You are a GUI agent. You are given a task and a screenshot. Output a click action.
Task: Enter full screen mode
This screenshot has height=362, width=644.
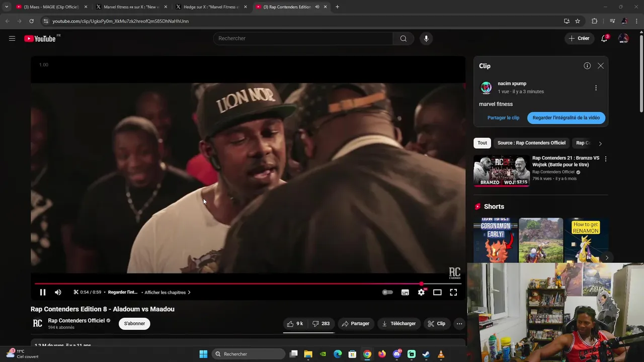click(x=453, y=292)
